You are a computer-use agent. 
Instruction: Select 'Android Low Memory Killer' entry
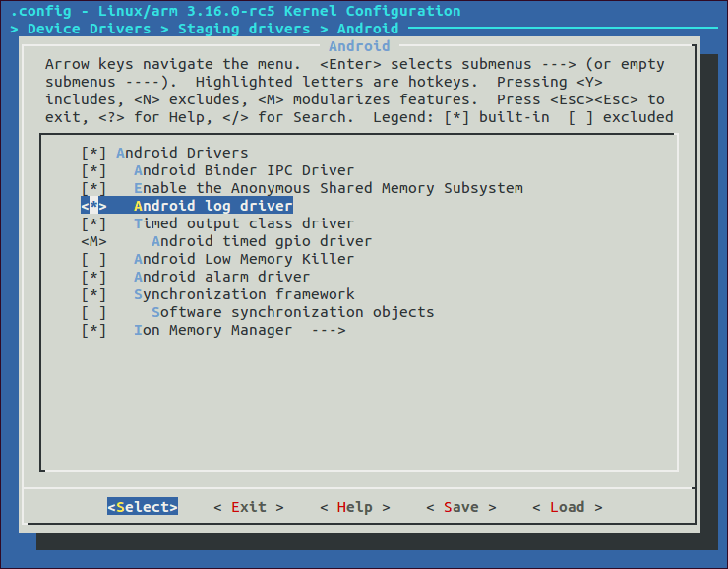(244, 259)
